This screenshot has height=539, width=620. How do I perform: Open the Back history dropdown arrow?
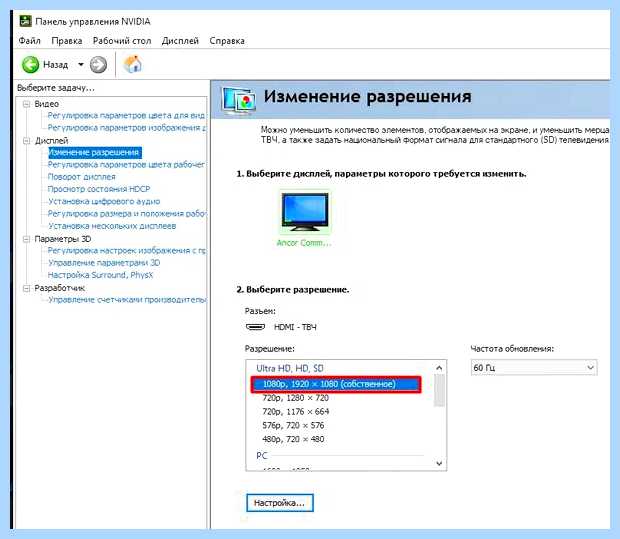pyautogui.click(x=81, y=64)
